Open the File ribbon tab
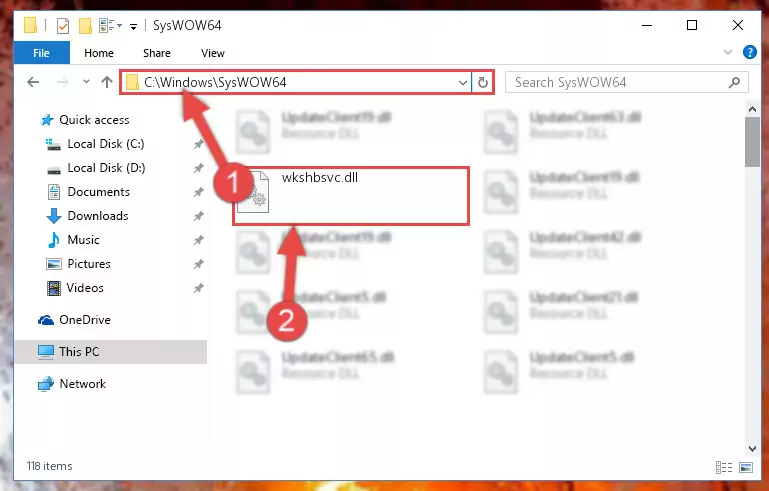Viewport: 769px width, 491px height. (x=42, y=53)
